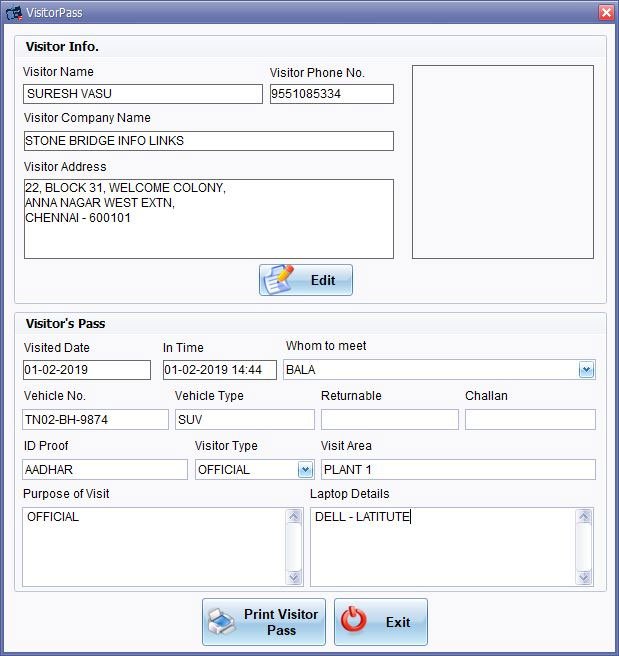Screen dimensions: 619x656
Task: Click the Visited Date field
Action: point(87,370)
